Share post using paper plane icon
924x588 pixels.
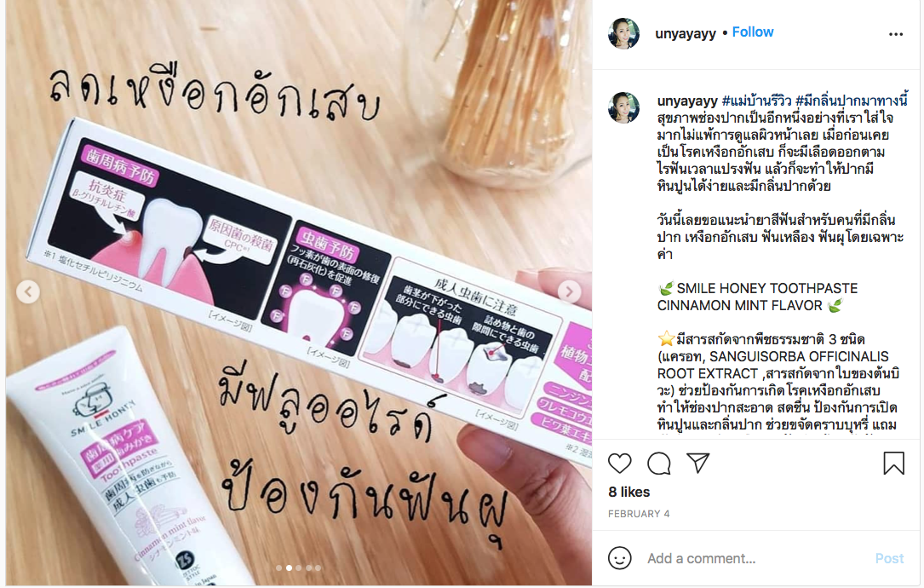tap(698, 463)
